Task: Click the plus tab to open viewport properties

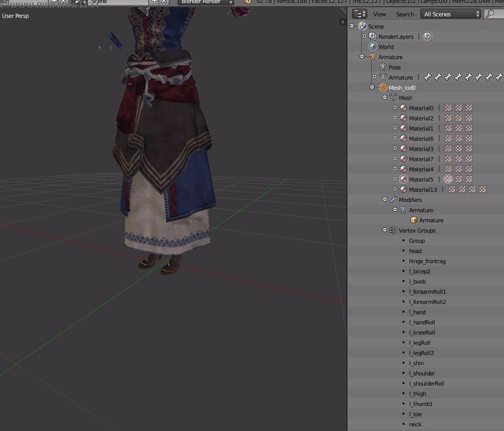Action: 342,22
